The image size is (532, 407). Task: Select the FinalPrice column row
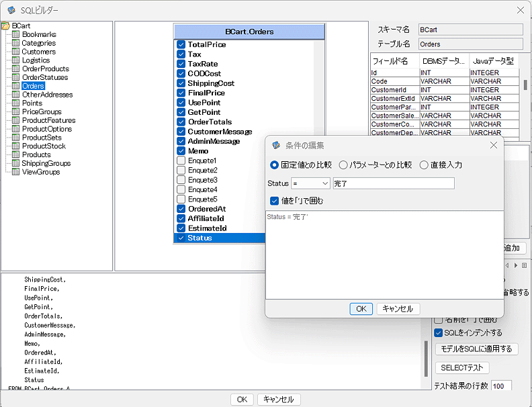244,93
